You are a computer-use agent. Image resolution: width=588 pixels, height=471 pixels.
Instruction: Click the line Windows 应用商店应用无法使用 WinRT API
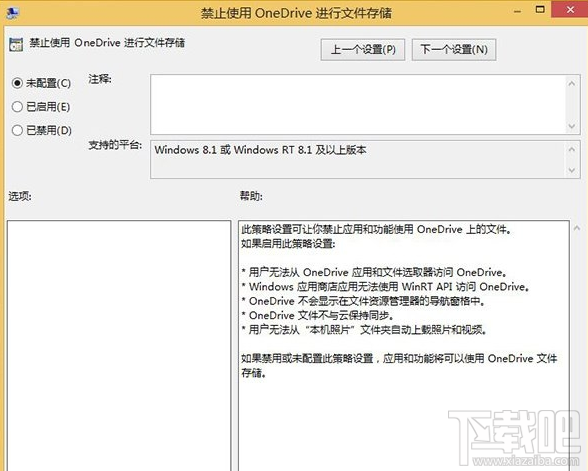386,286
